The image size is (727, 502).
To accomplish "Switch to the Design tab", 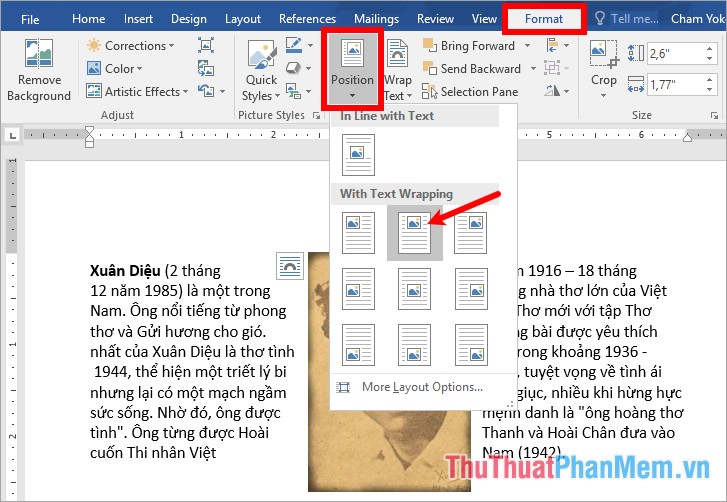I will click(x=189, y=19).
